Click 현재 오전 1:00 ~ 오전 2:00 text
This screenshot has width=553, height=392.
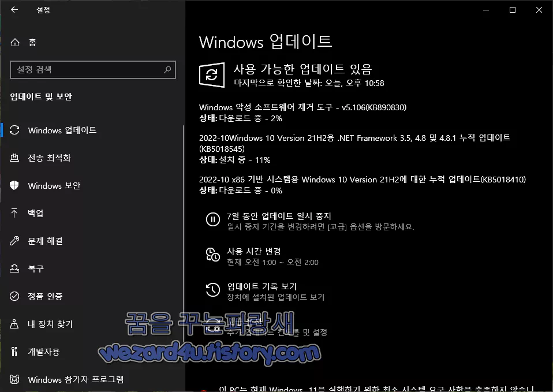click(x=272, y=262)
